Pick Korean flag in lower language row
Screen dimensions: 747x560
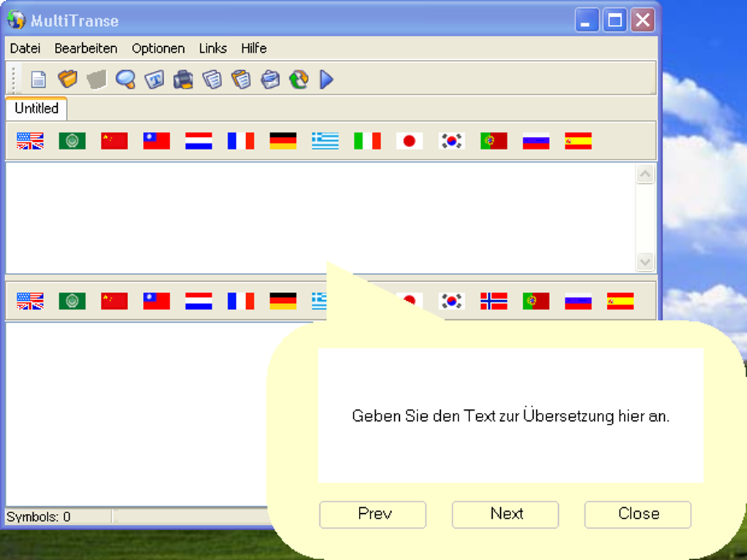tap(452, 301)
